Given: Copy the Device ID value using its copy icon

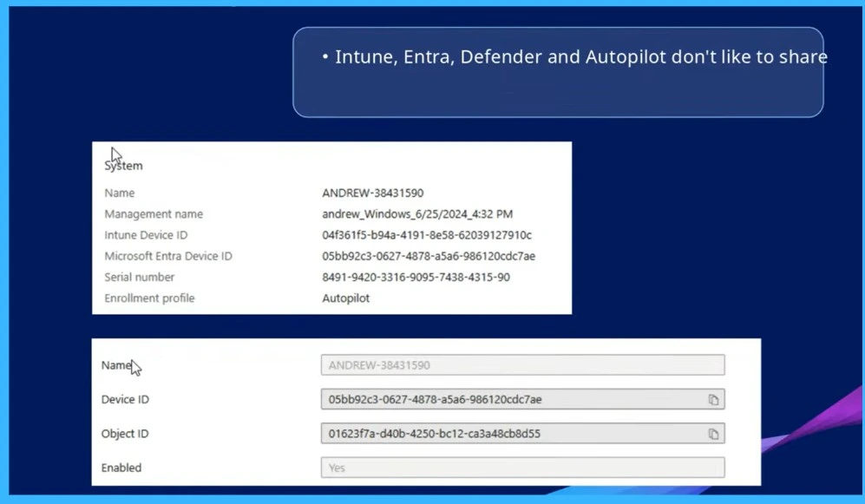Looking at the screenshot, I should (x=714, y=399).
